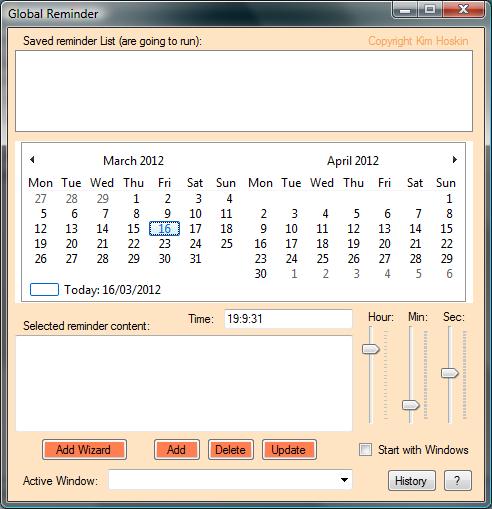Open help with the ? button
The width and height of the screenshot is (492, 509).
tap(458, 481)
